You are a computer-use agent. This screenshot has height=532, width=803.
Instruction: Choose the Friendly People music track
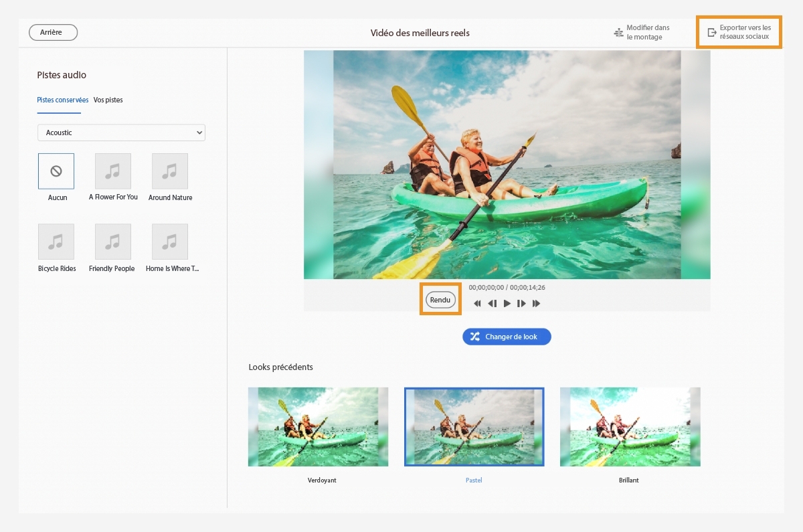pyautogui.click(x=113, y=242)
